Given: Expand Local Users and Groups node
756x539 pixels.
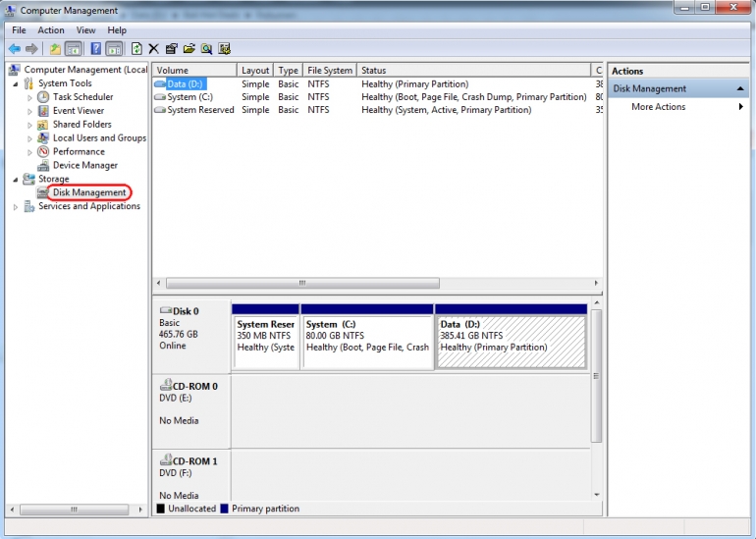Looking at the screenshot, I should click(x=29, y=138).
